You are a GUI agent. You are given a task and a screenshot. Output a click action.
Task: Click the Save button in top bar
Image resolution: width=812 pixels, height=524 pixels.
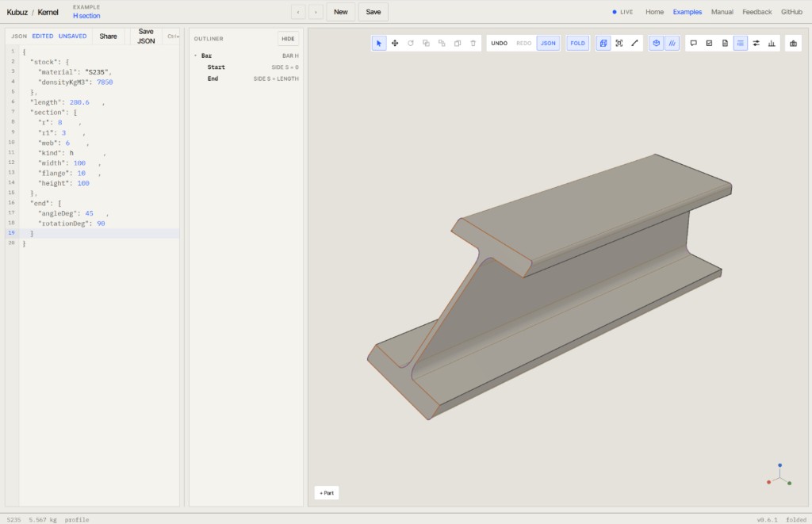point(373,12)
